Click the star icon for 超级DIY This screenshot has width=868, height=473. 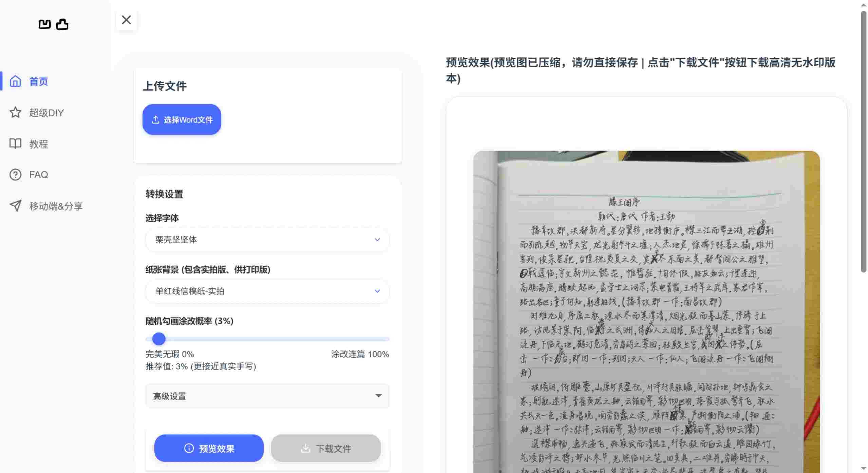pos(16,112)
